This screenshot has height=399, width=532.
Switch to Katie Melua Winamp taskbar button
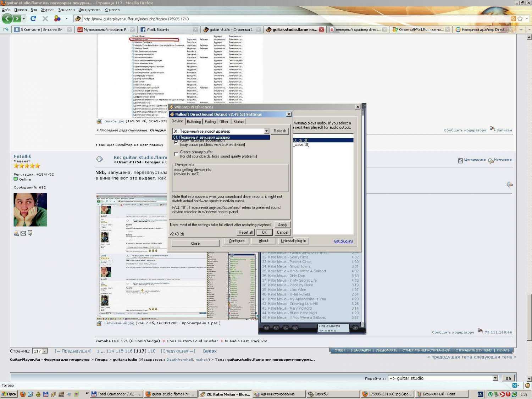coord(225,394)
